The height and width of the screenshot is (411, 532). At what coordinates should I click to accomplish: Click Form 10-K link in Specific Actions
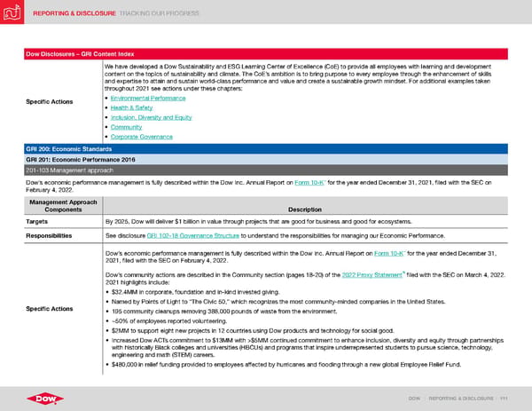click(x=388, y=253)
